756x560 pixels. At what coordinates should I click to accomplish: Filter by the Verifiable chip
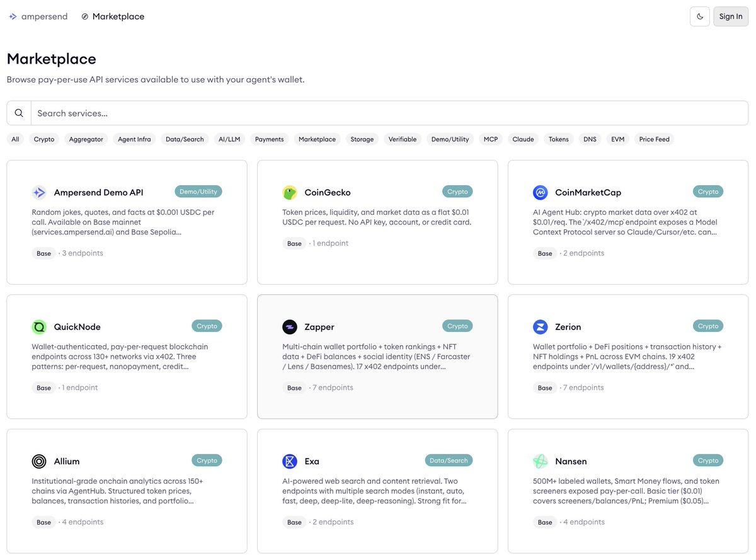[x=403, y=139]
